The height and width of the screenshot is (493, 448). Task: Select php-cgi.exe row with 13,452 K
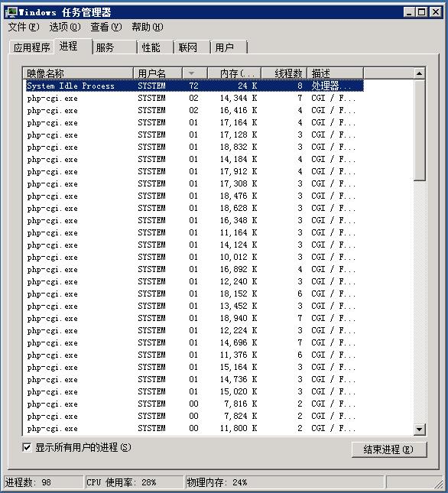tap(195, 306)
